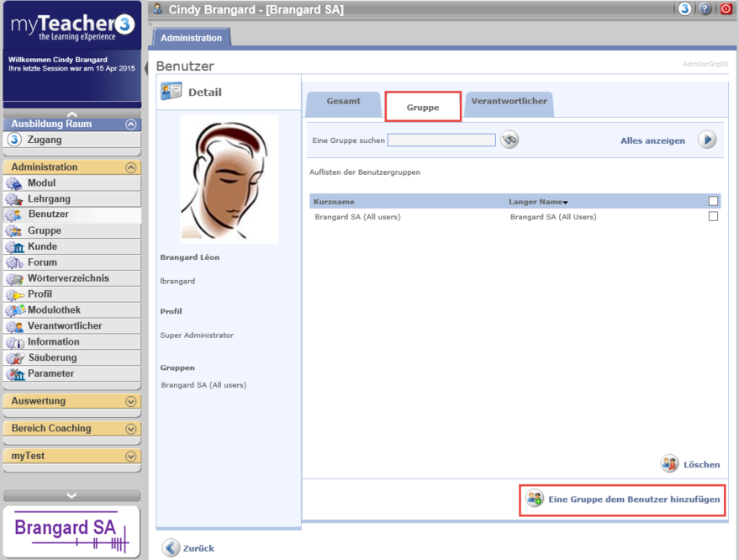Check the Brangard SA (All users) row checkbox
739x560 pixels.
click(x=713, y=216)
